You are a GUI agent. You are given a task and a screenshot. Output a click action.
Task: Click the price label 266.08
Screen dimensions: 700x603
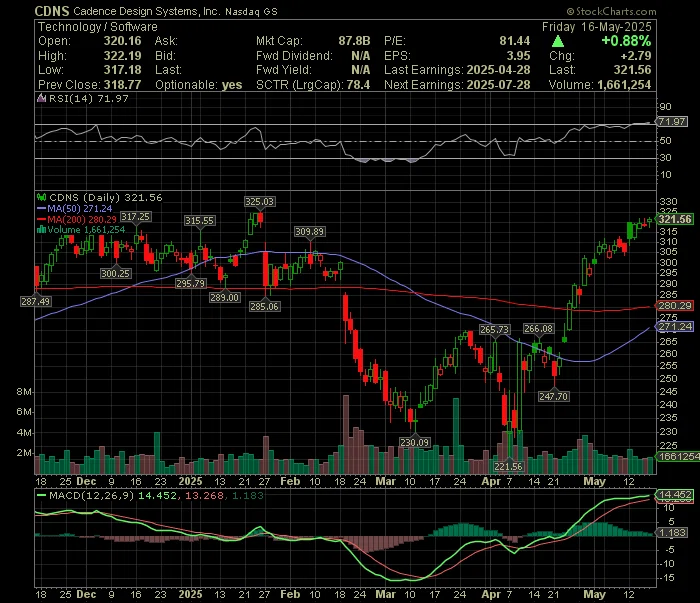coord(538,329)
